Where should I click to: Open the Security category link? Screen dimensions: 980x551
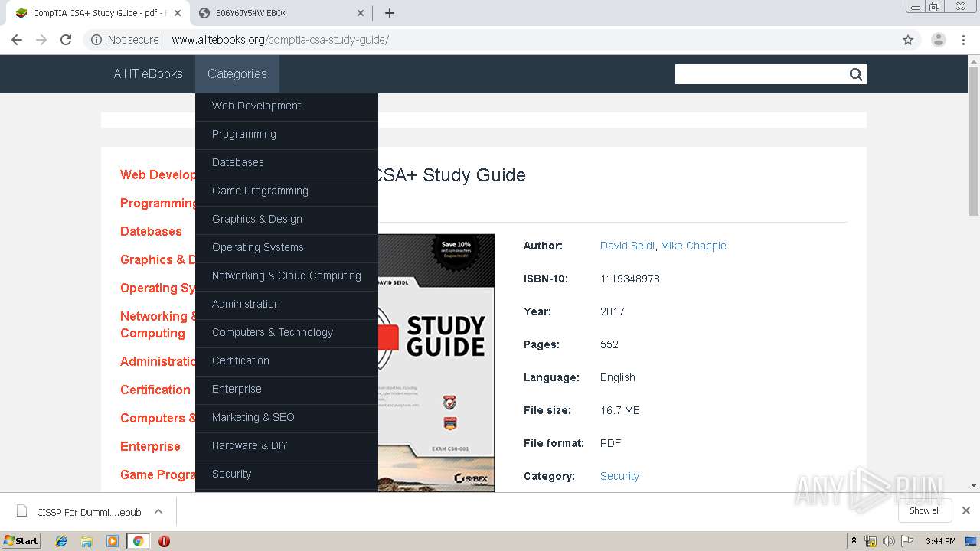click(619, 476)
